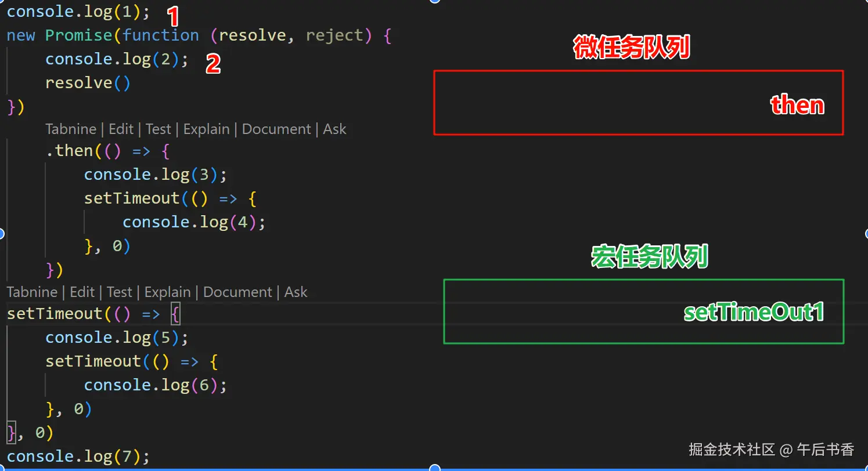Click "Edit" in the lower Tabnine code lens
The image size is (868, 471).
point(82,292)
